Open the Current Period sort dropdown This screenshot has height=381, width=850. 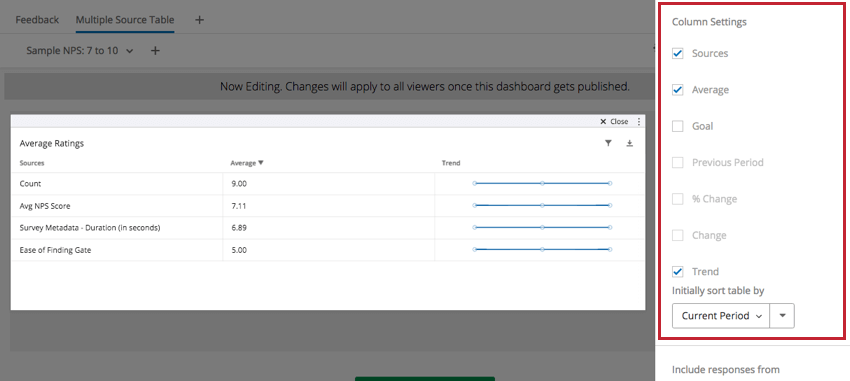[x=721, y=315]
